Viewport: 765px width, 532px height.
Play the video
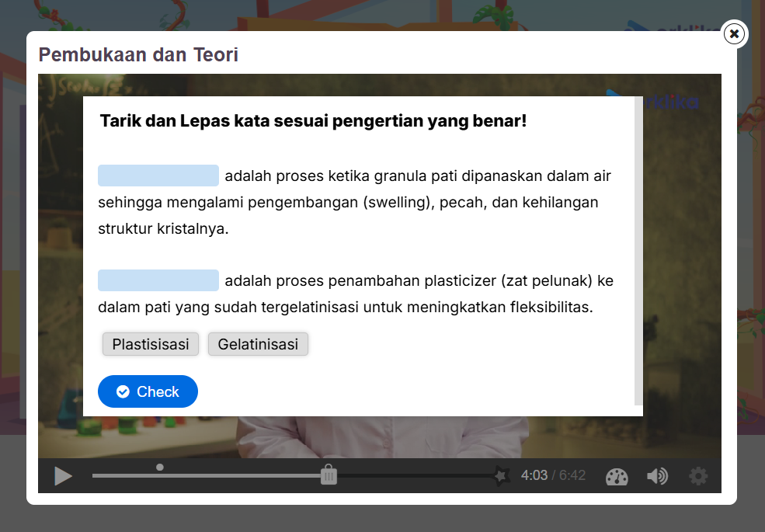(x=63, y=476)
